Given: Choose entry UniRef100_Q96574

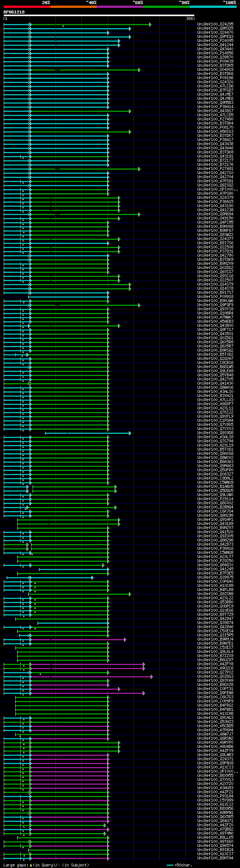Looking at the screenshot, I should click(215, 846).
